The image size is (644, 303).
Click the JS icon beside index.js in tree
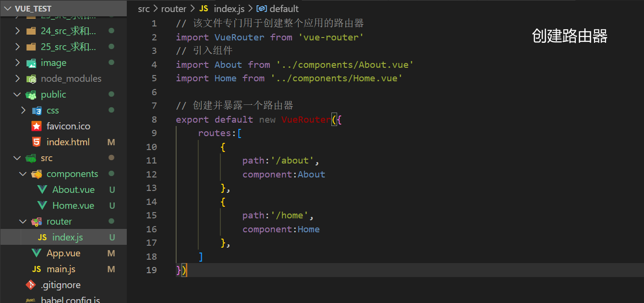(42, 237)
